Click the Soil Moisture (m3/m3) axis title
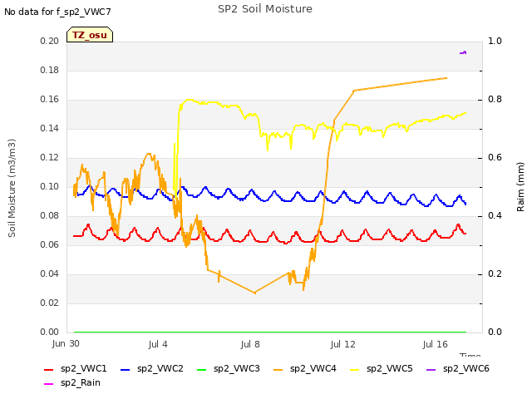Image resolution: width=532 pixels, height=399 pixels. (12, 188)
